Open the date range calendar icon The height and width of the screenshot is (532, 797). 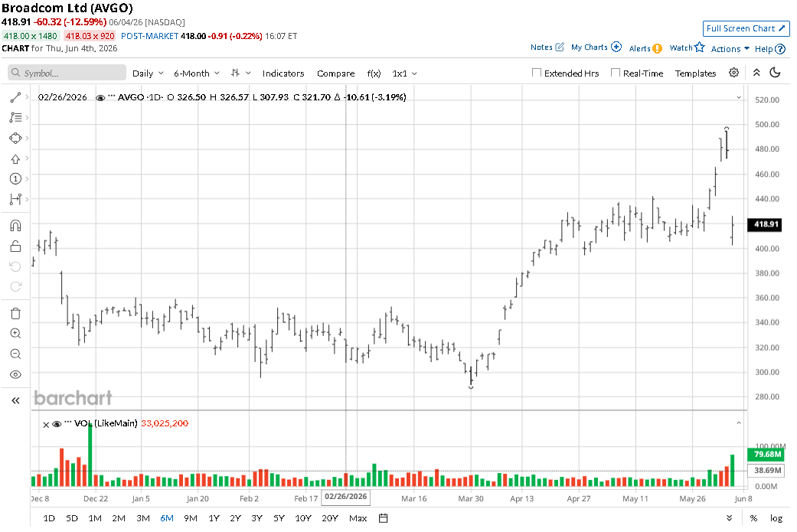(x=384, y=518)
